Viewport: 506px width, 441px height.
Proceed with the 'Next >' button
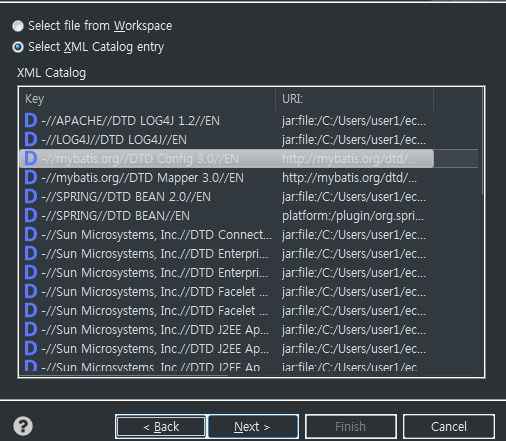253,426
